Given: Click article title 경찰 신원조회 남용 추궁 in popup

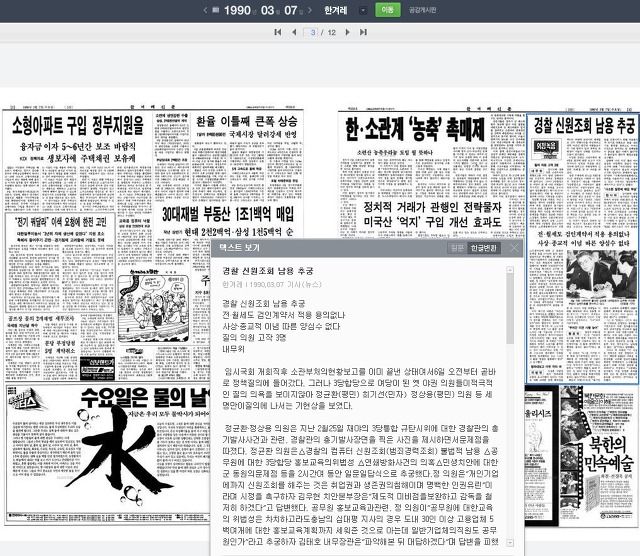Looking at the screenshot, I should pyautogui.click(x=268, y=271).
